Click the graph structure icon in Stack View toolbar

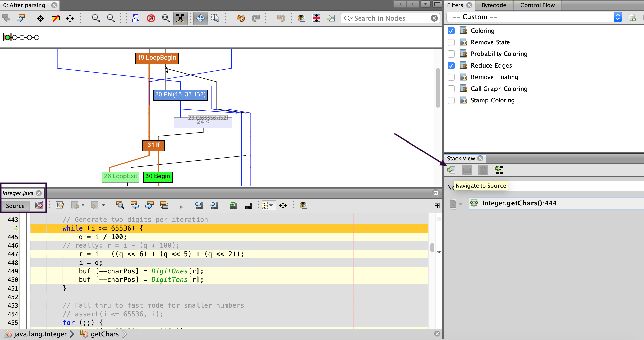pos(499,170)
